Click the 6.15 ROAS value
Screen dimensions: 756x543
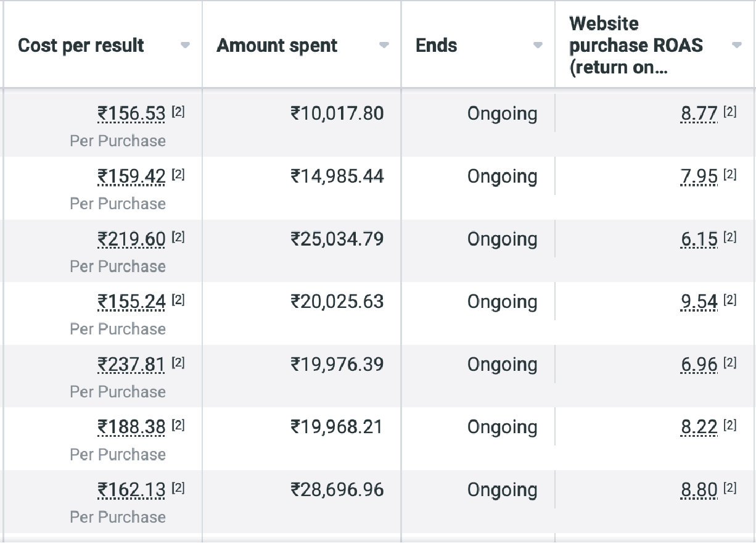[699, 239]
